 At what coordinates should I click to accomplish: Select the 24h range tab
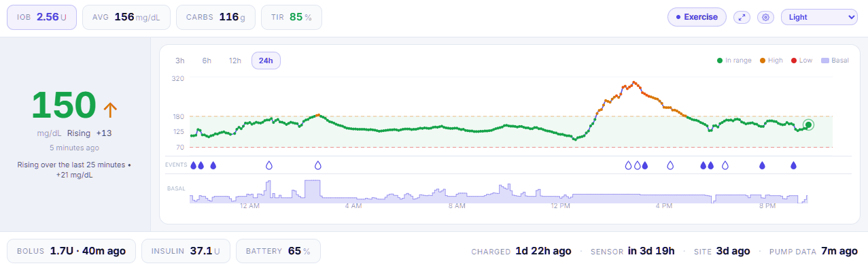tap(266, 61)
